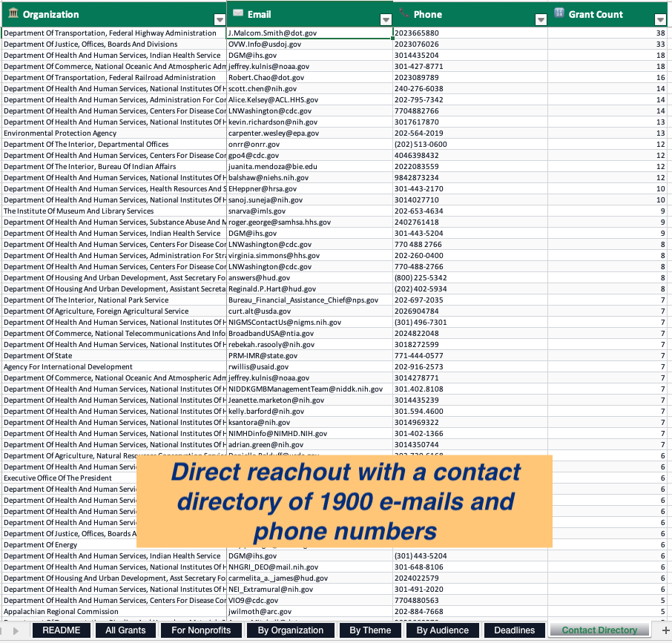Open the Grant Count column filter dropdown
Screen dimensions: 672x643
[660, 20]
